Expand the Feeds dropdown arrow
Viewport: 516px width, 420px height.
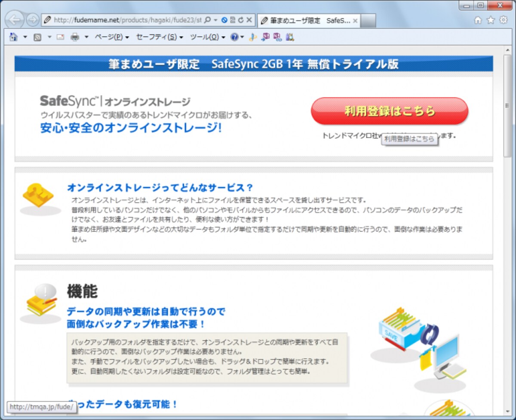(49, 37)
